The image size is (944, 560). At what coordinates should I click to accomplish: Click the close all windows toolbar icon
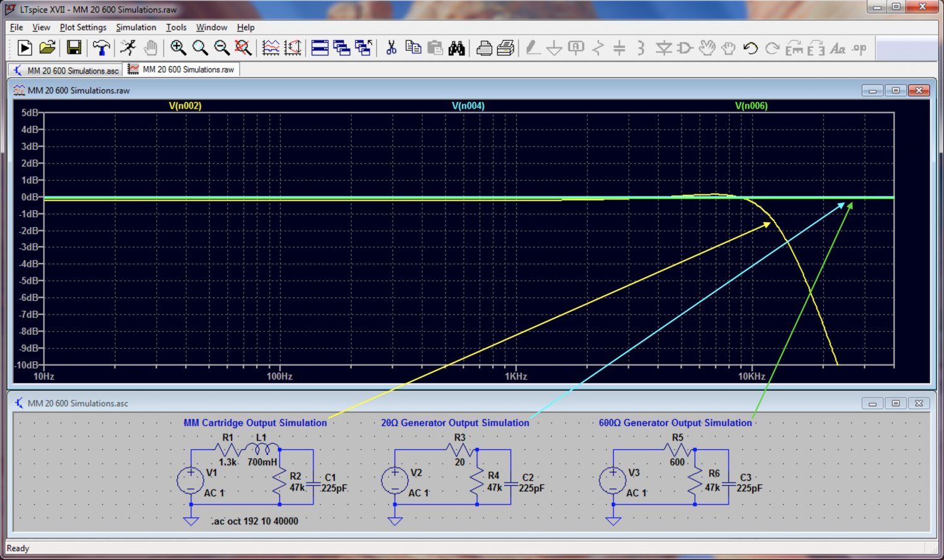click(363, 48)
